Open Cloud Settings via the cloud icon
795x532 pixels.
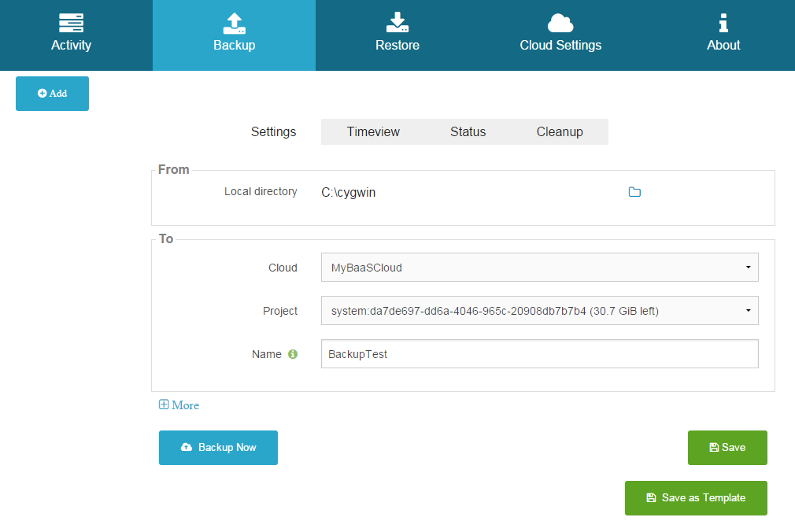pos(560,23)
